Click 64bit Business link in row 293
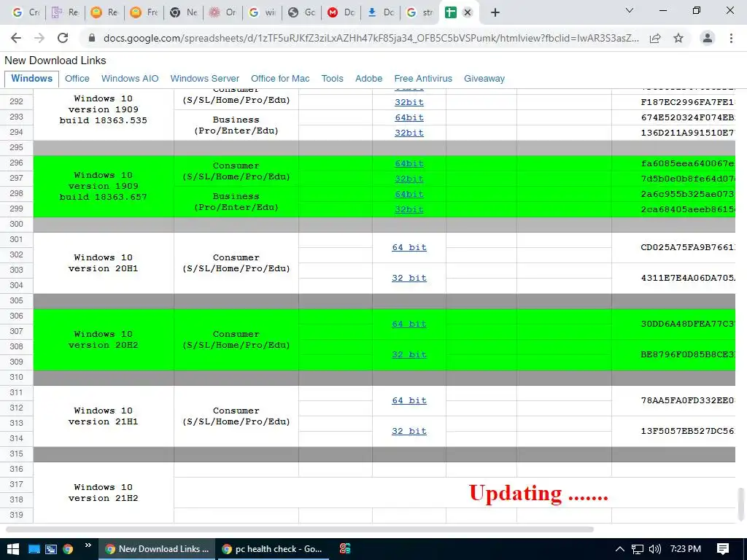The image size is (747, 560). coord(409,117)
